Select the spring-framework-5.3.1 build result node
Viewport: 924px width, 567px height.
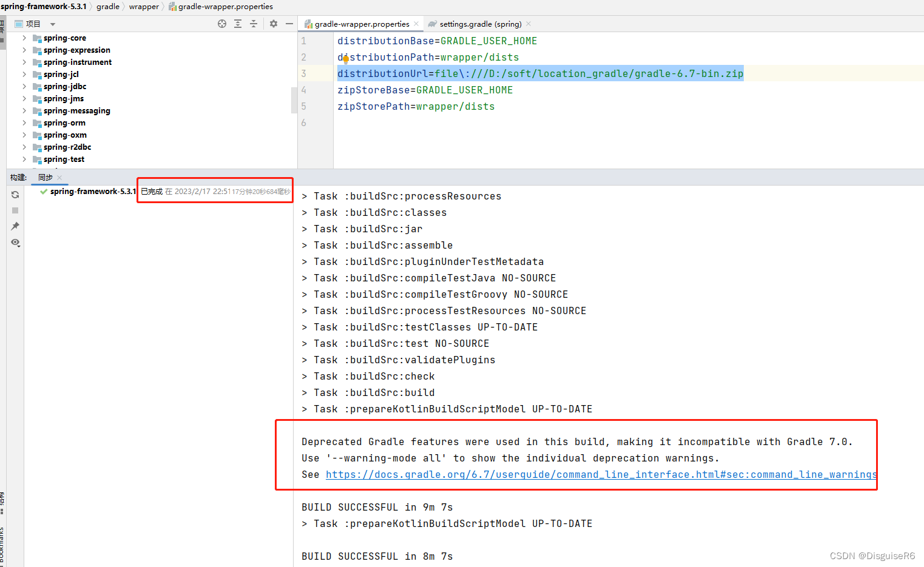pos(93,191)
